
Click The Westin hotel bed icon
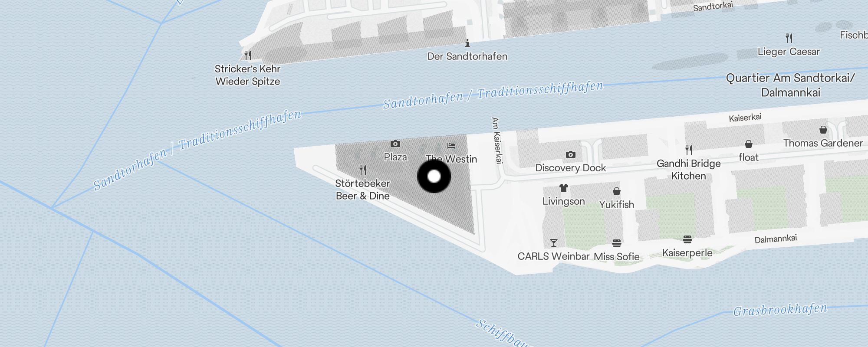(x=451, y=146)
